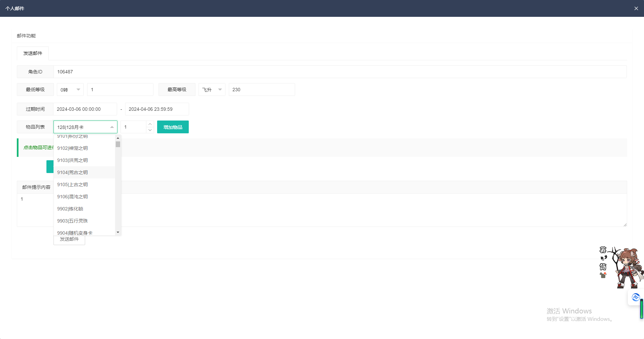Select 9105|上古之钥 from the list
Image resolution: width=644 pixels, height=339 pixels.
84,184
